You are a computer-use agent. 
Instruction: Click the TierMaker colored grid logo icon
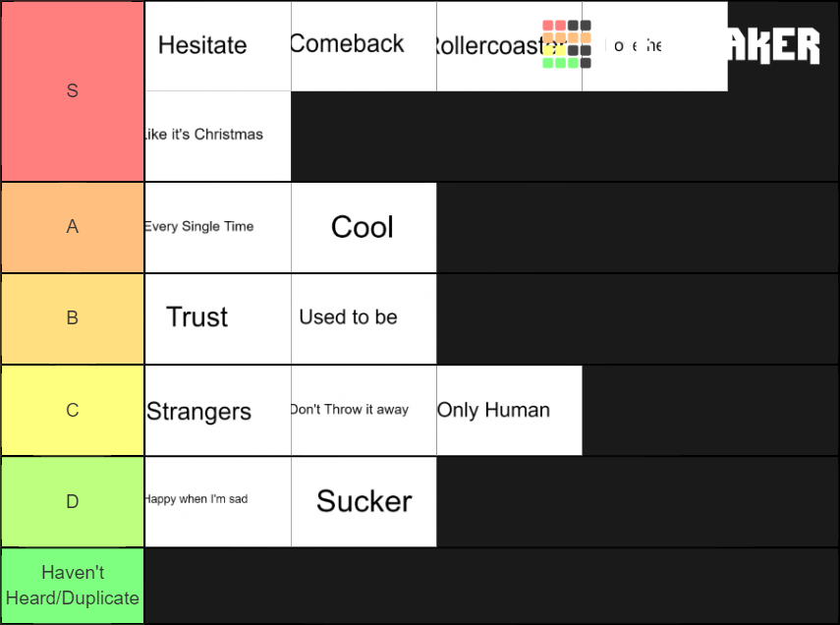click(x=566, y=44)
